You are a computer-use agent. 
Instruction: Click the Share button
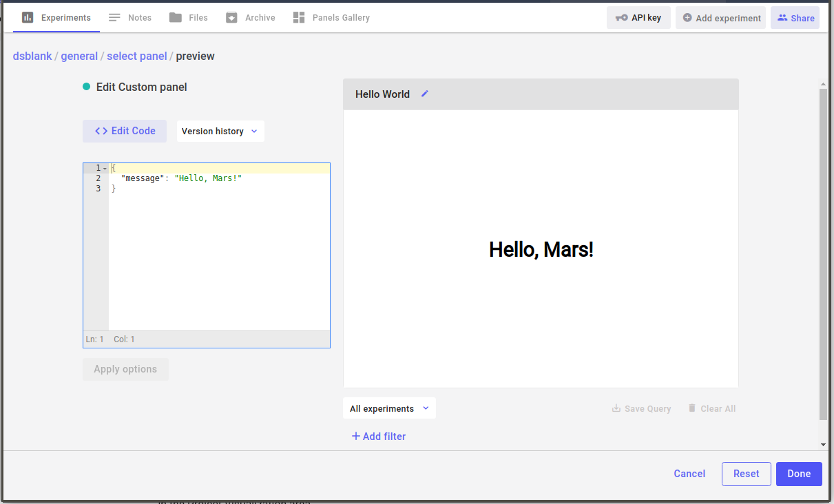[795, 18]
